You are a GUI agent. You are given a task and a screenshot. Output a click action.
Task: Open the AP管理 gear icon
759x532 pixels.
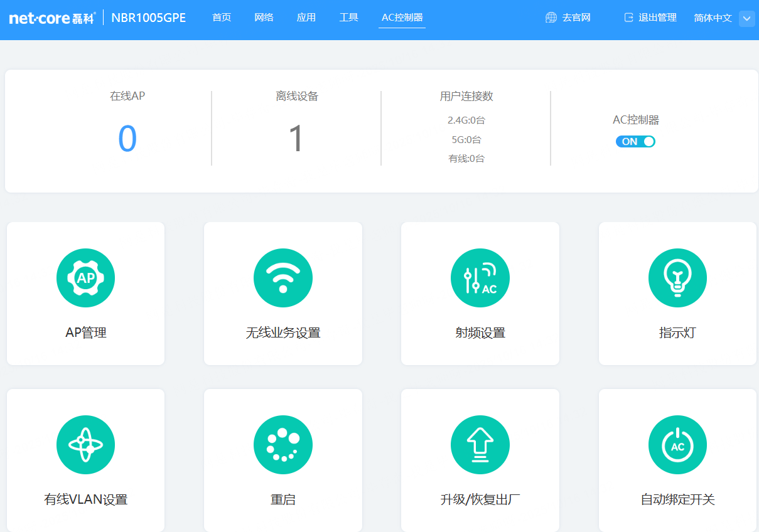pos(85,278)
